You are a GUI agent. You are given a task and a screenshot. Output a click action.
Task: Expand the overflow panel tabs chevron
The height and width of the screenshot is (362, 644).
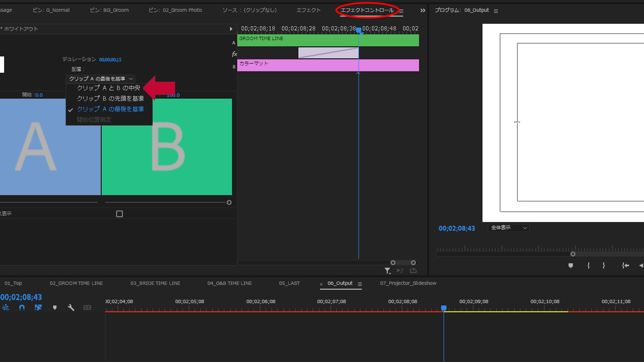click(x=423, y=10)
